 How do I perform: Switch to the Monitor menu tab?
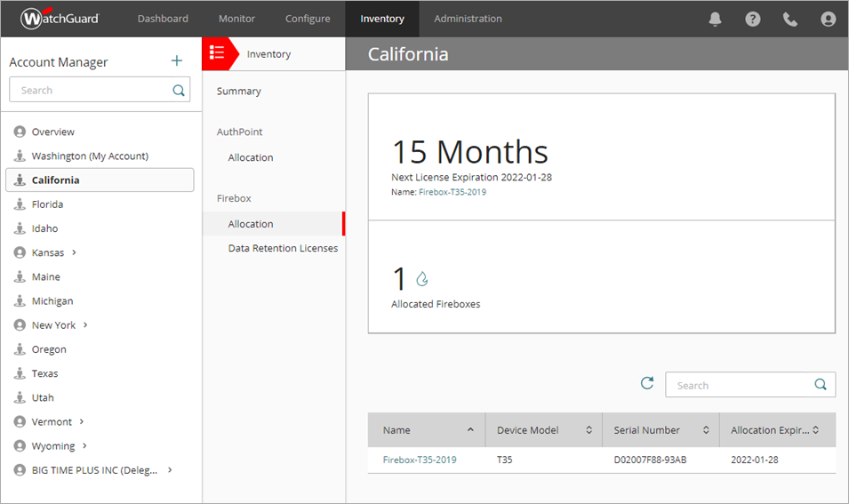coord(236,19)
